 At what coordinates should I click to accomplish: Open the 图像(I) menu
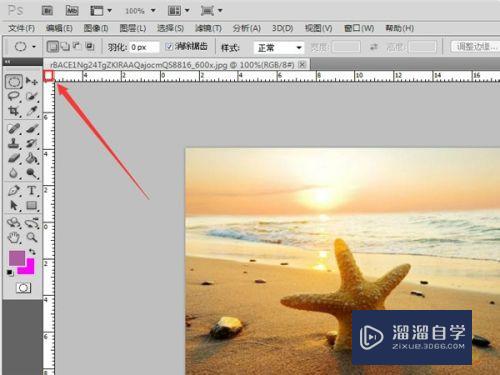pyautogui.click(x=96, y=28)
